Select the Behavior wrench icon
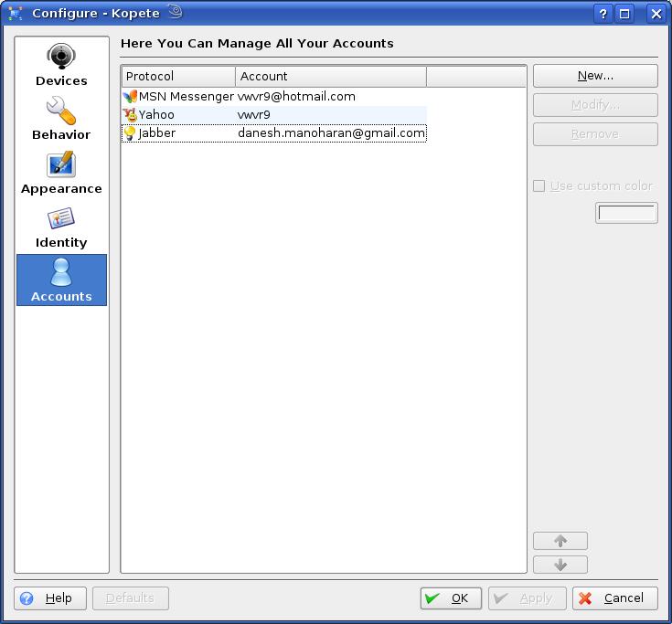This screenshot has height=624, width=672. pos(61,111)
